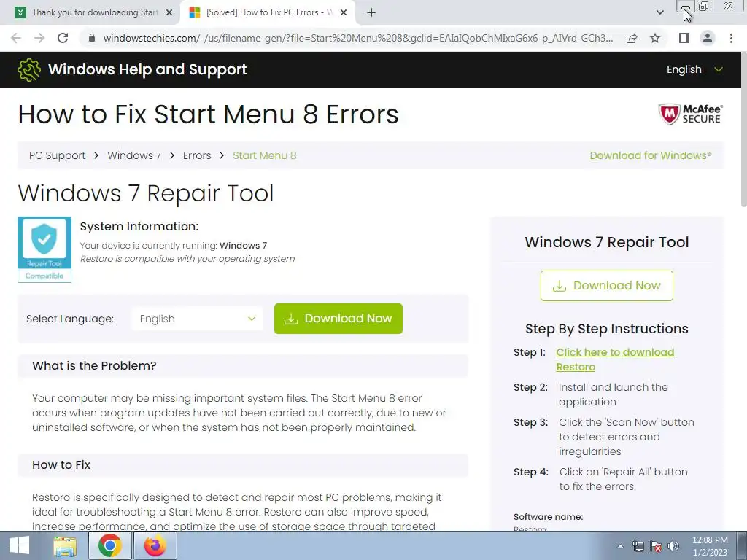Click the Repair Tool Compatible shield image
Screen dimensions: 747x560
pyautogui.click(x=44, y=249)
